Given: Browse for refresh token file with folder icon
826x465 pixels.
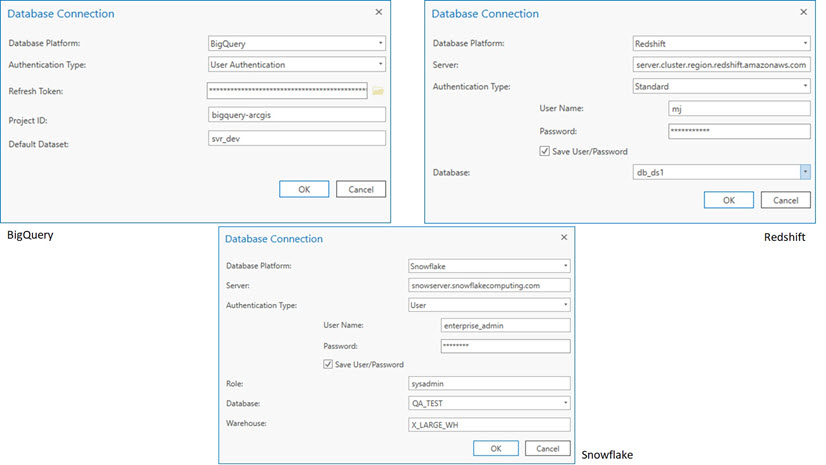Looking at the screenshot, I should point(378,91).
